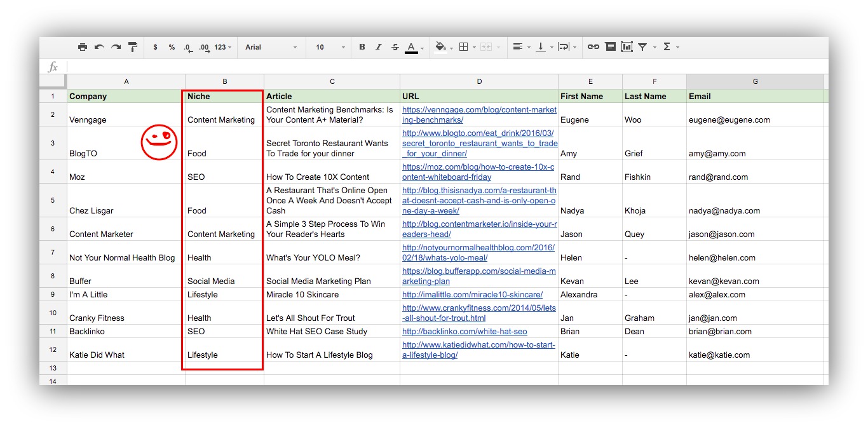Format as percent
The width and height of the screenshot is (868, 427).
coord(172,47)
